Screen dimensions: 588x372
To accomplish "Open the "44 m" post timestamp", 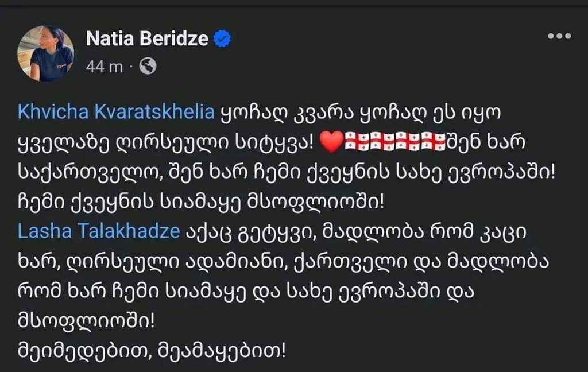I will pos(104,67).
